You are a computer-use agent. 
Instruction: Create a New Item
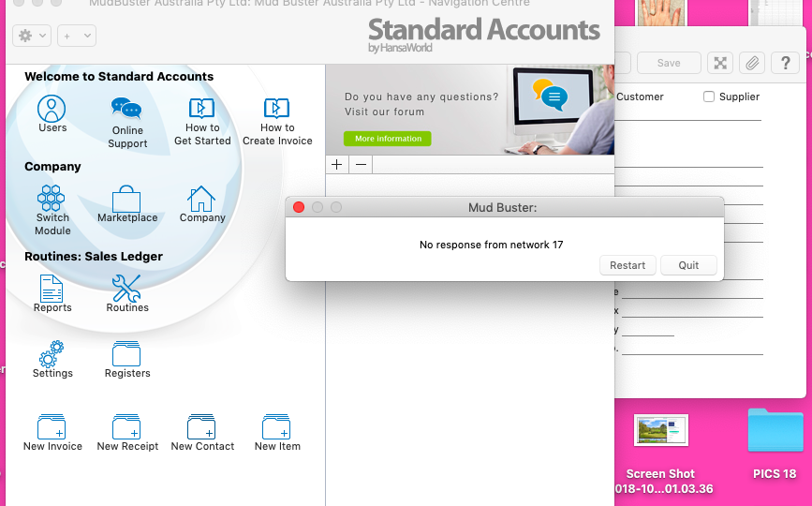(276, 426)
